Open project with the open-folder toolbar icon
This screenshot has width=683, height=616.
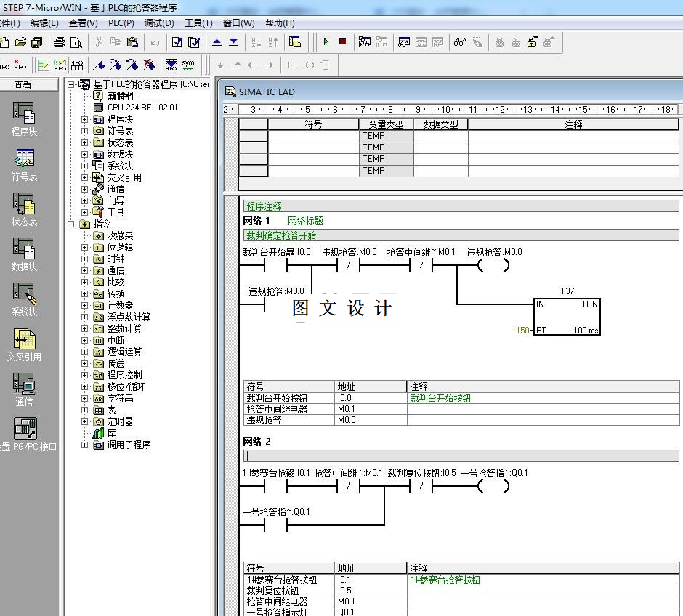tap(20, 42)
